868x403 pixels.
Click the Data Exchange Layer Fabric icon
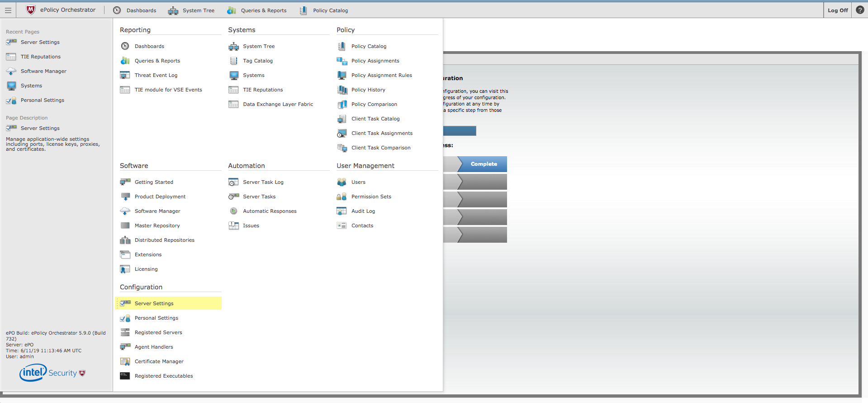click(233, 104)
